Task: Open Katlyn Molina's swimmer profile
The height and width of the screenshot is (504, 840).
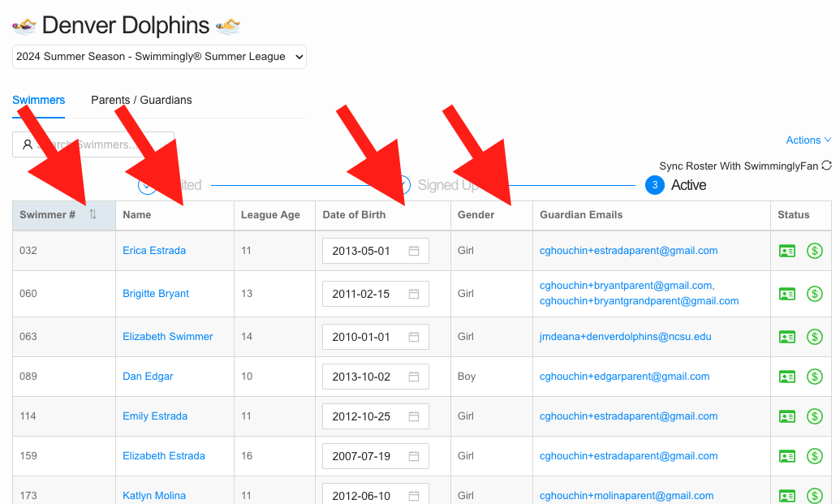Action: coord(154,495)
